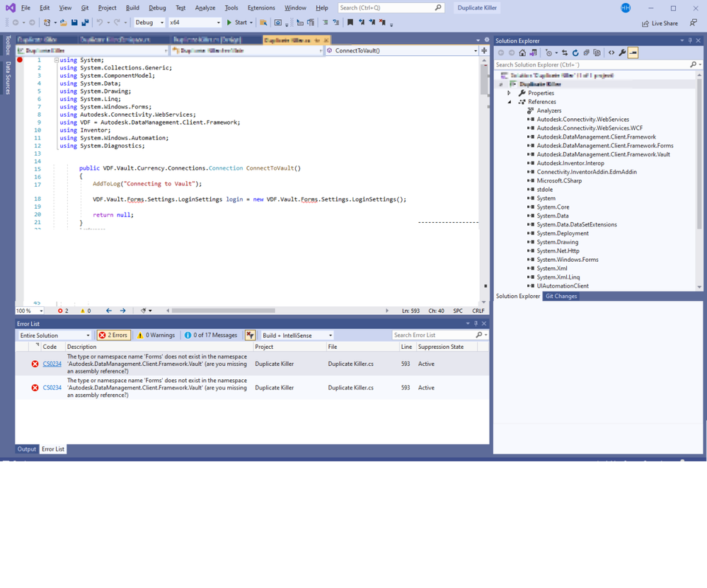Go to previous issue with left arrow
The height and width of the screenshot is (588, 707).
coord(109,311)
